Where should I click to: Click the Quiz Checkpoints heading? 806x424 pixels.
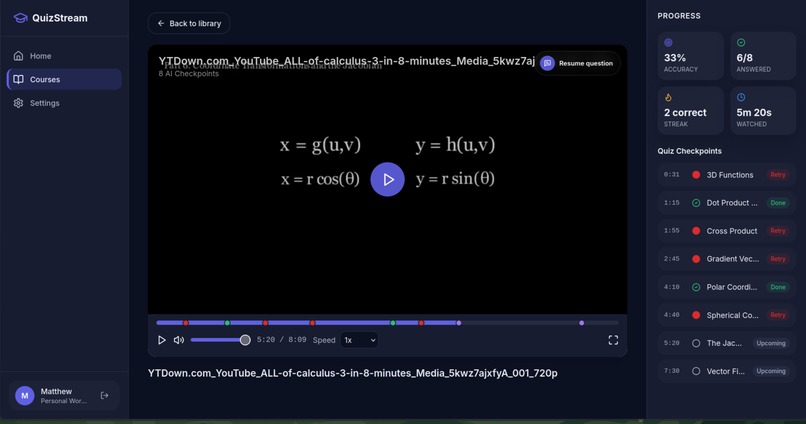coord(689,151)
